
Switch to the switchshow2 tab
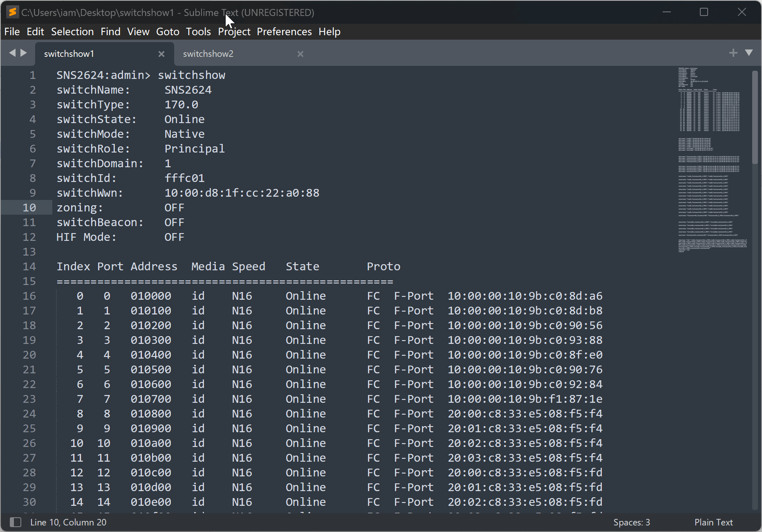click(208, 54)
